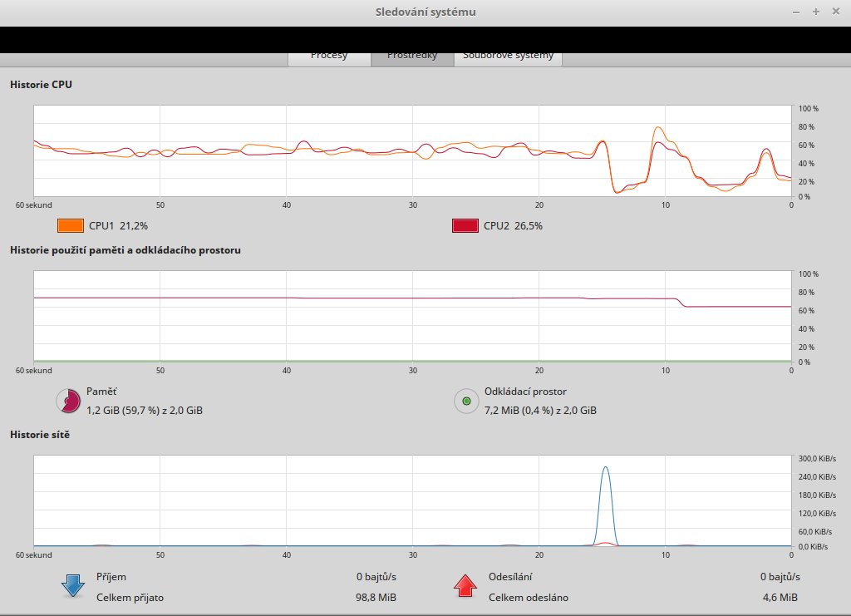Open the Souborové systémy tab
Image resolution: width=851 pixels, height=616 pixels.
coord(508,57)
